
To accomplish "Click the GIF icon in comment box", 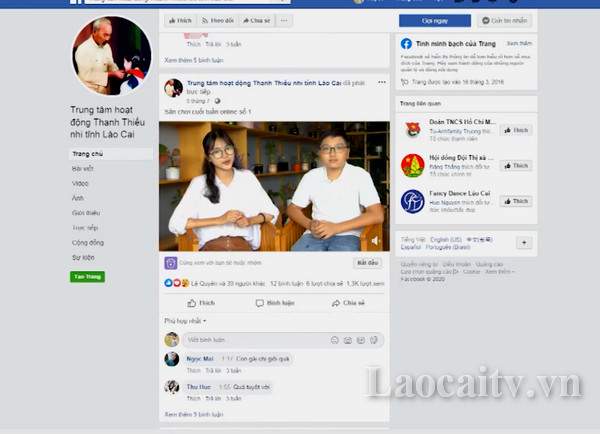I will (x=361, y=340).
